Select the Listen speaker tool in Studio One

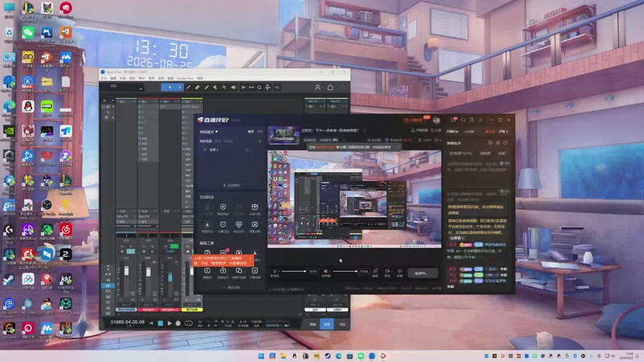[233, 88]
